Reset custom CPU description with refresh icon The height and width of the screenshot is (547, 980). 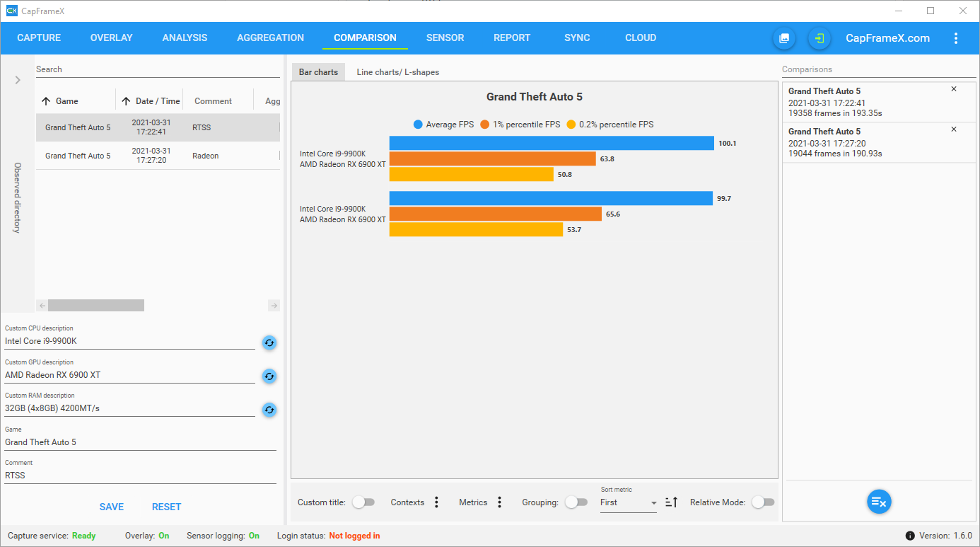pyautogui.click(x=269, y=342)
